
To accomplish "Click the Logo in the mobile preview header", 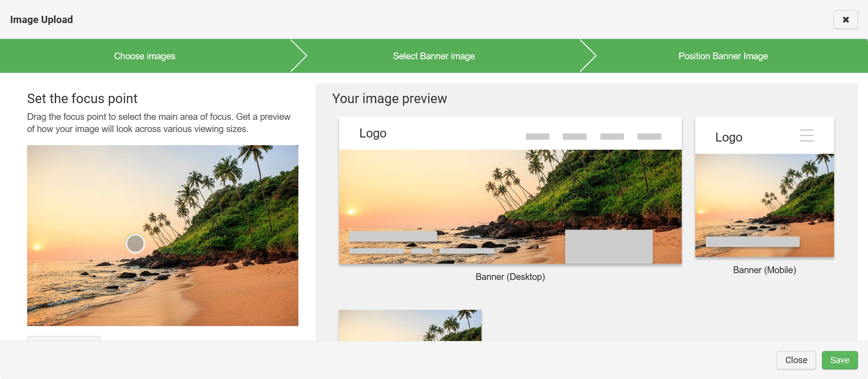I will point(728,137).
